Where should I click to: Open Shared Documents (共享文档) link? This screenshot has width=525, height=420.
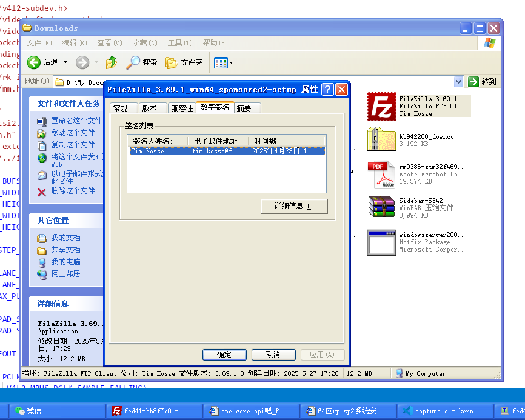[x=65, y=250]
